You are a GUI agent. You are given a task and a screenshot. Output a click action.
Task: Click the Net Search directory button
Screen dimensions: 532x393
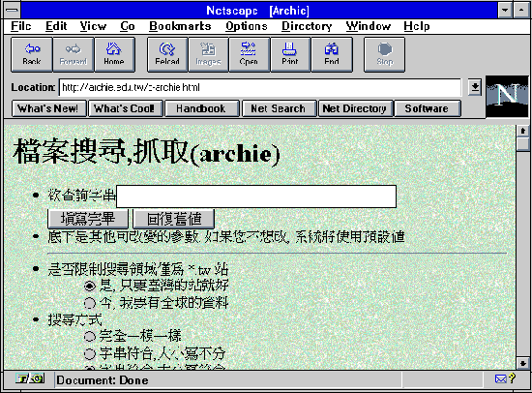tap(279, 108)
